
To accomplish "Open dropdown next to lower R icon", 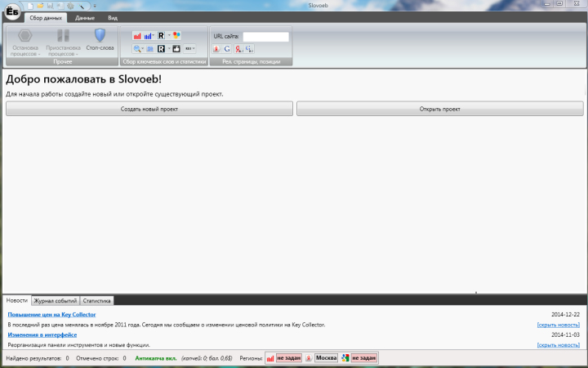I will click(169, 48).
